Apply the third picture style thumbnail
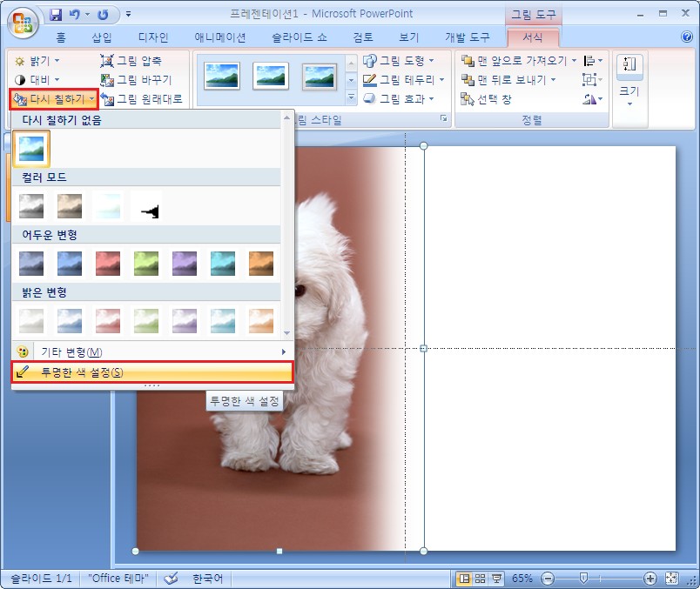The image size is (700, 589). click(x=320, y=76)
